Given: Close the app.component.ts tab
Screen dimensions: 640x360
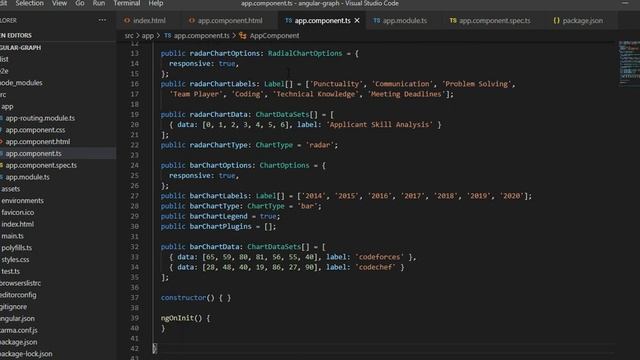Looking at the screenshot, I should point(357,20).
